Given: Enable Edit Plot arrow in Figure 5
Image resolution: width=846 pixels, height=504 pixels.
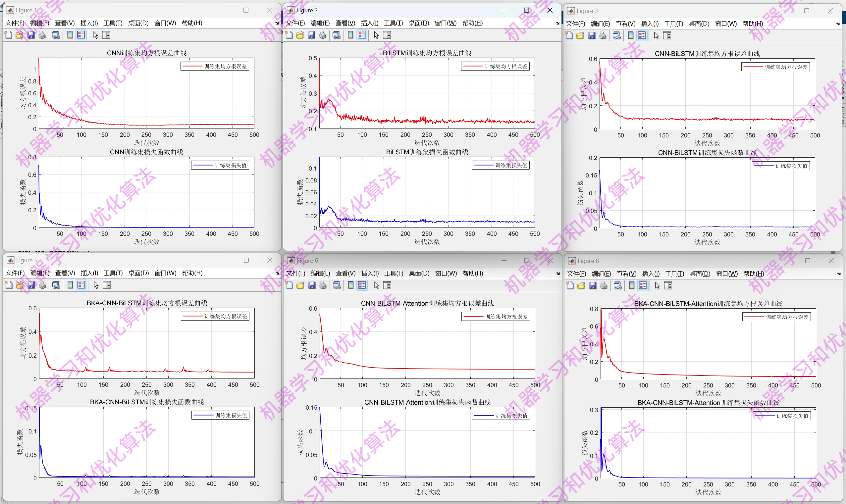Looking at the screenshot, I should pyautogui.click(x=96, y=285).
